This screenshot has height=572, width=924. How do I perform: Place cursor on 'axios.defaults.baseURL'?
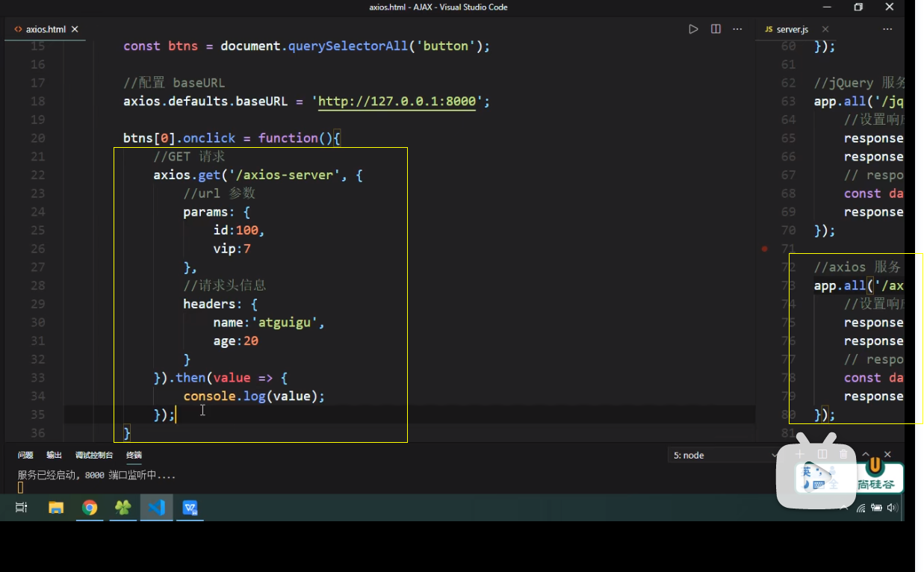pyautogui.click(x=205, y=102)
